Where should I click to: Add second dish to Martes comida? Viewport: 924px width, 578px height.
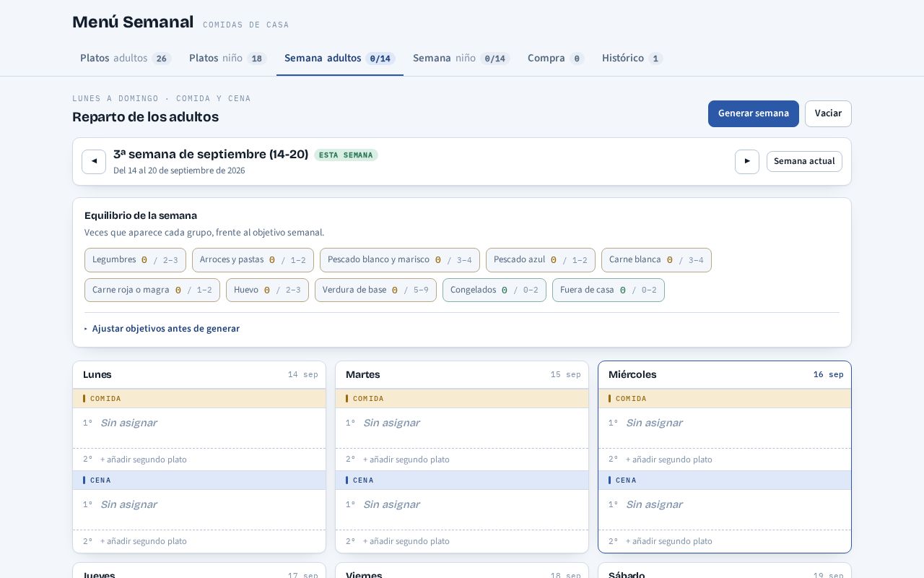click(x=462, y=460)
